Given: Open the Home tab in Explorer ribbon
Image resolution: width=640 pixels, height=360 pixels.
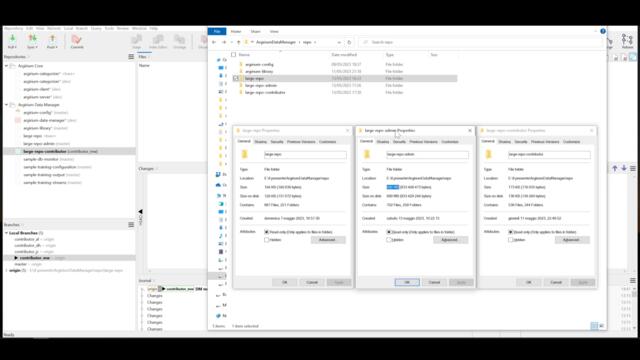Looking at the screenshot, I should (x=236, y=31).
